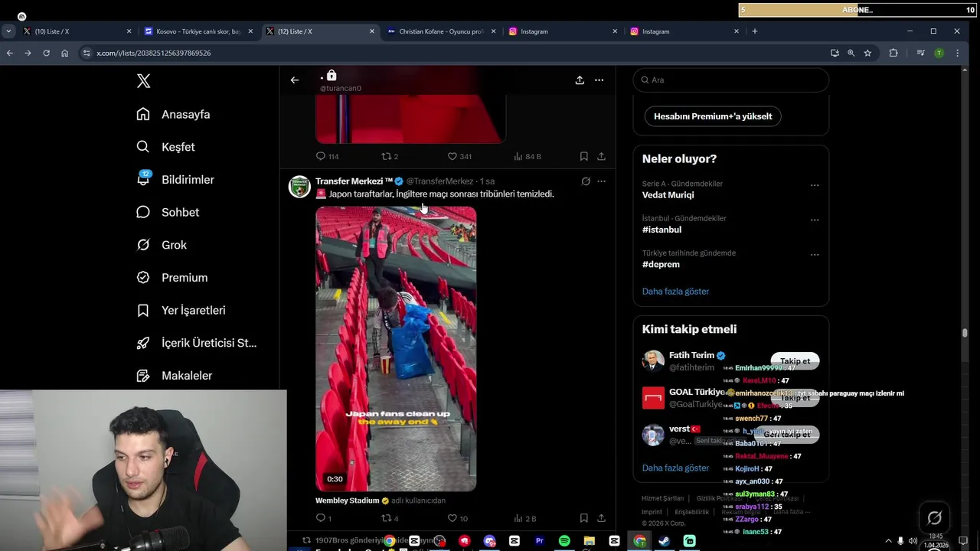Image resolution: width=980 pixels, height=551 pixels.
Task: Bookmark the post with 341 likes
Action: pos(583,156)
